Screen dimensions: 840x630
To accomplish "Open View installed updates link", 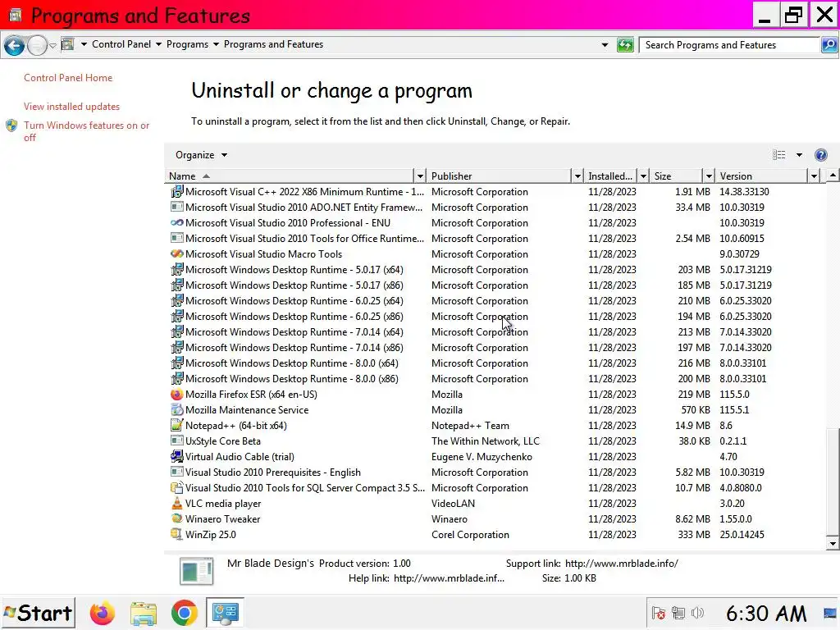I will (72, 107).
